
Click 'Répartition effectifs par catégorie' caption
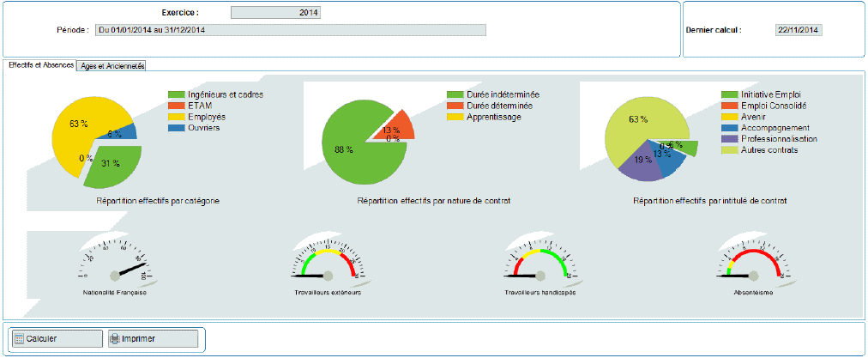(x=159, y=201)
